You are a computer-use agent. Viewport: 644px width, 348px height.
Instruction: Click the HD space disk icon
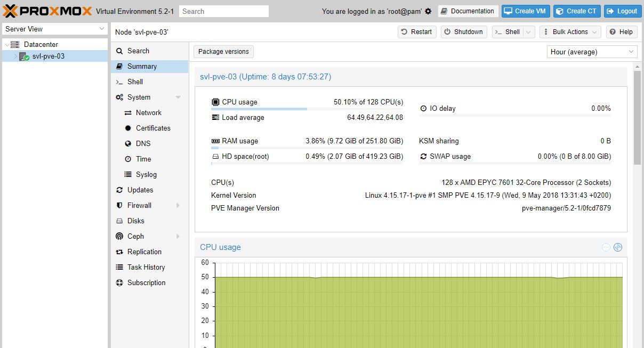[215, 157]
